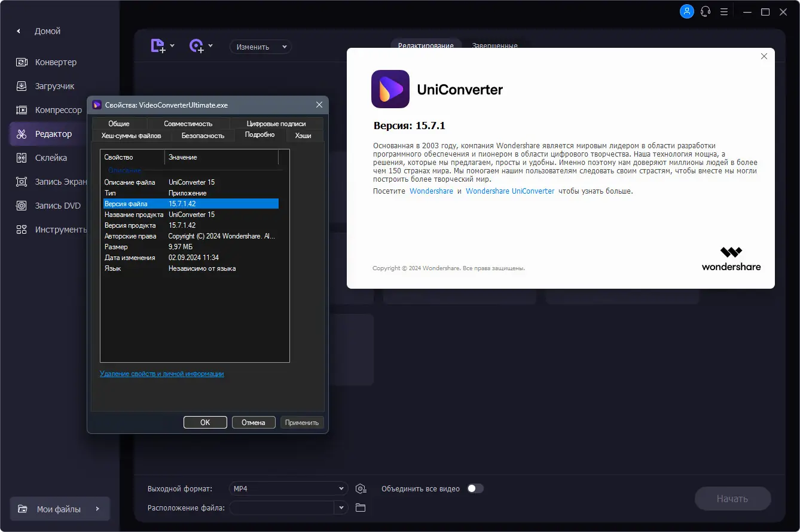Switch to the Завершенные tab
The width and height of the screenshot is (800, 532).
click(x=494, y=45)
